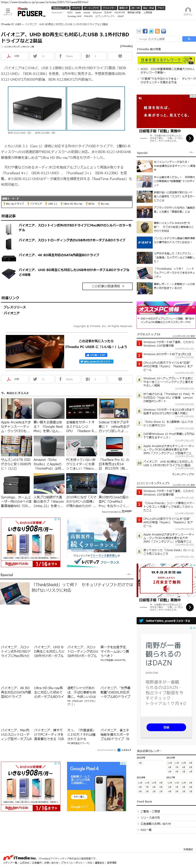The image size is (196, 868).
Task: Open the RSS feed icon above search box
Action: coord(157,31)
